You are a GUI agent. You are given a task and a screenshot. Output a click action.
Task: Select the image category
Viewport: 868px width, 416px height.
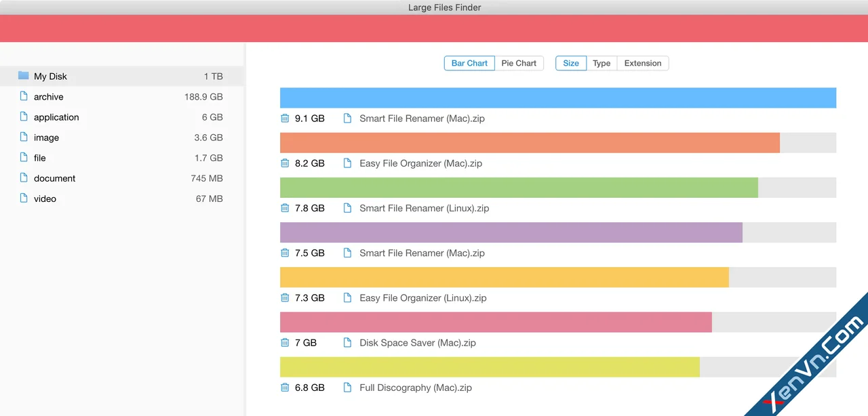[x=122, y=138]
